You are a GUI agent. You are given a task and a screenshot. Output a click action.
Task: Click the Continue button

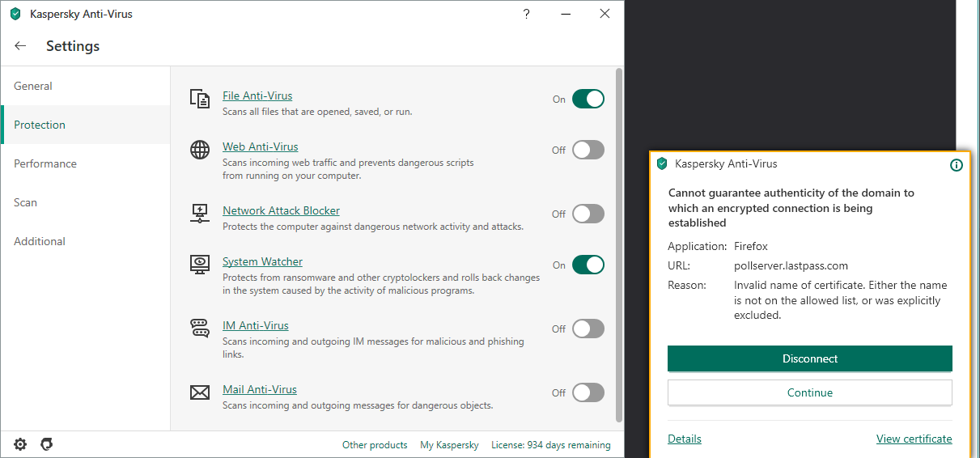click(x=810, y=392)
